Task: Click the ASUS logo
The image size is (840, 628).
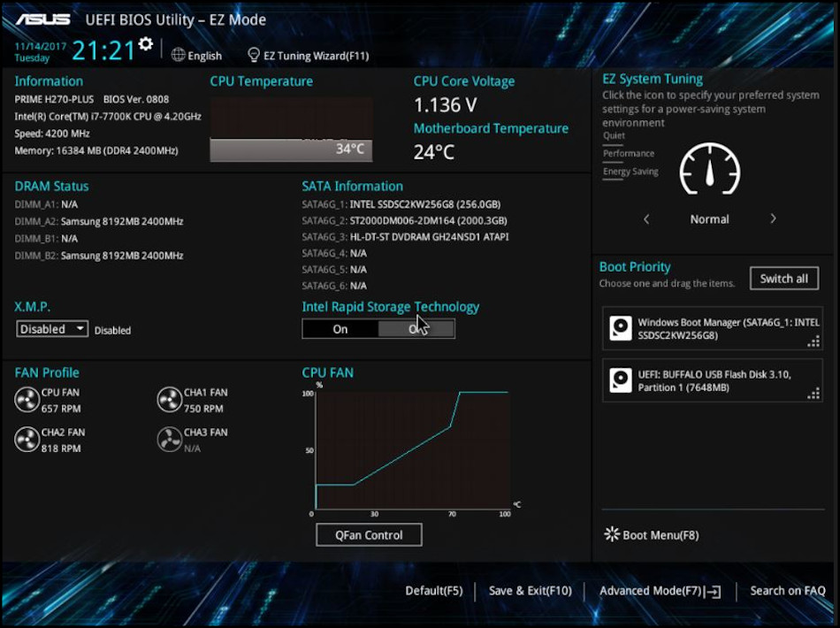Action: [x=42, y=19]
